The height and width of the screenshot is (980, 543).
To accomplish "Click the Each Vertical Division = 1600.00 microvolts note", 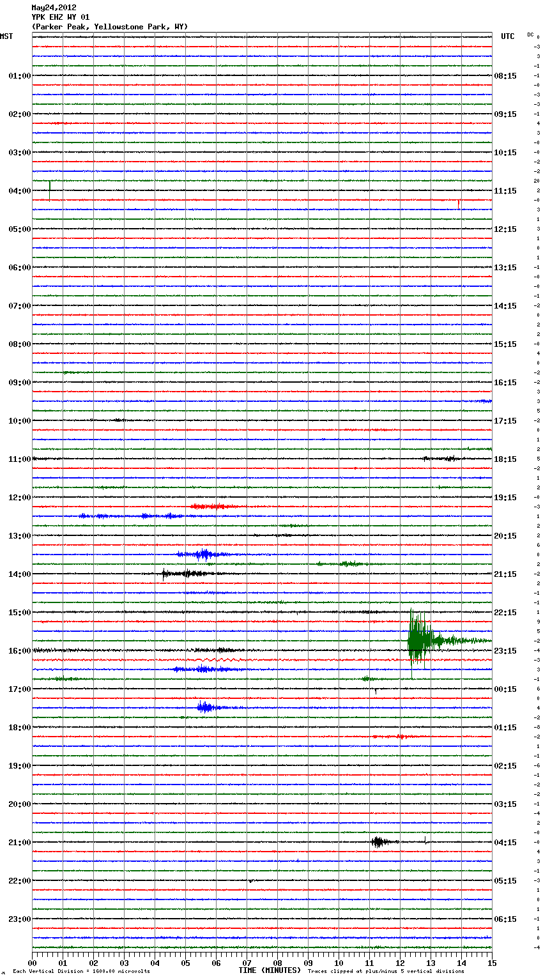I will 82,972.
